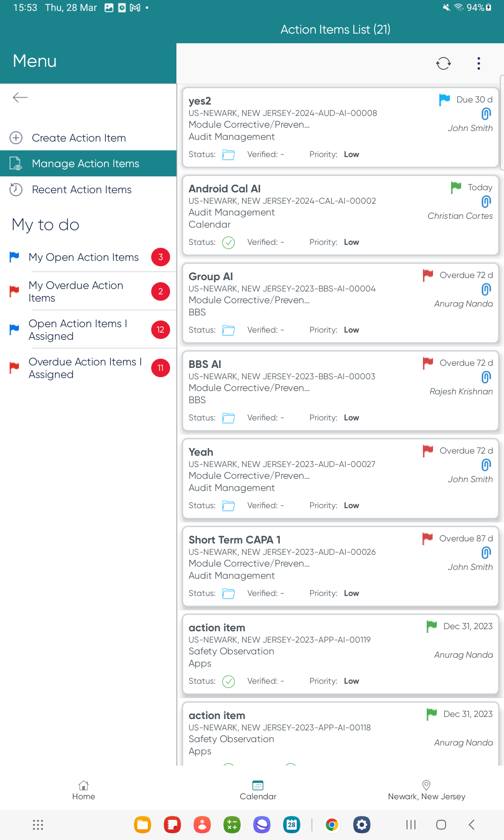Click assignee name Christian Cortes
This screenshot has height=840, width=504.
point(460,216)
